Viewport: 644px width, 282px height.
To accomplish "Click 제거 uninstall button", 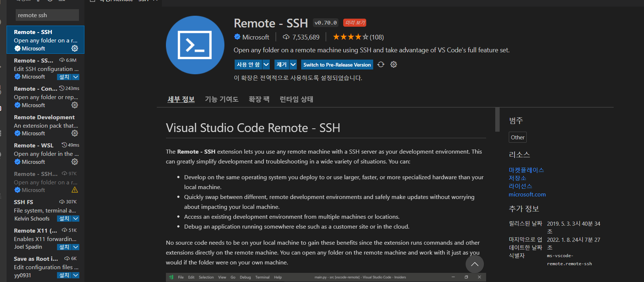I will tap(282, 64).
